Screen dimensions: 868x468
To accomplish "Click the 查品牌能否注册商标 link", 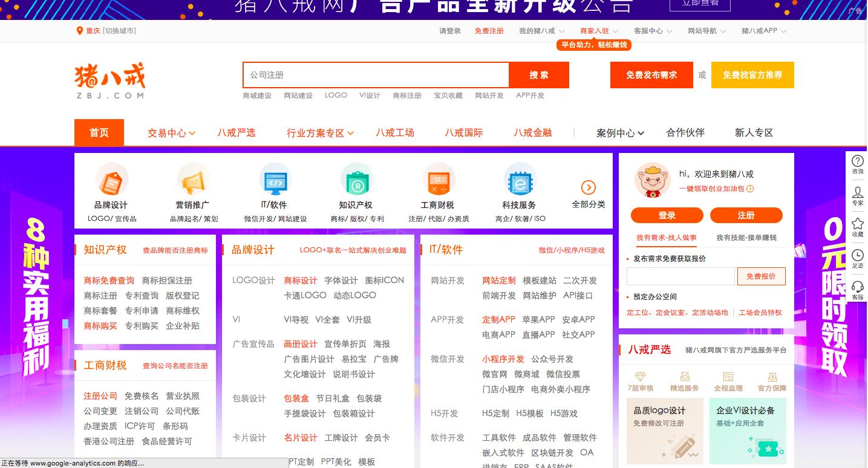I will click(175, 250).
